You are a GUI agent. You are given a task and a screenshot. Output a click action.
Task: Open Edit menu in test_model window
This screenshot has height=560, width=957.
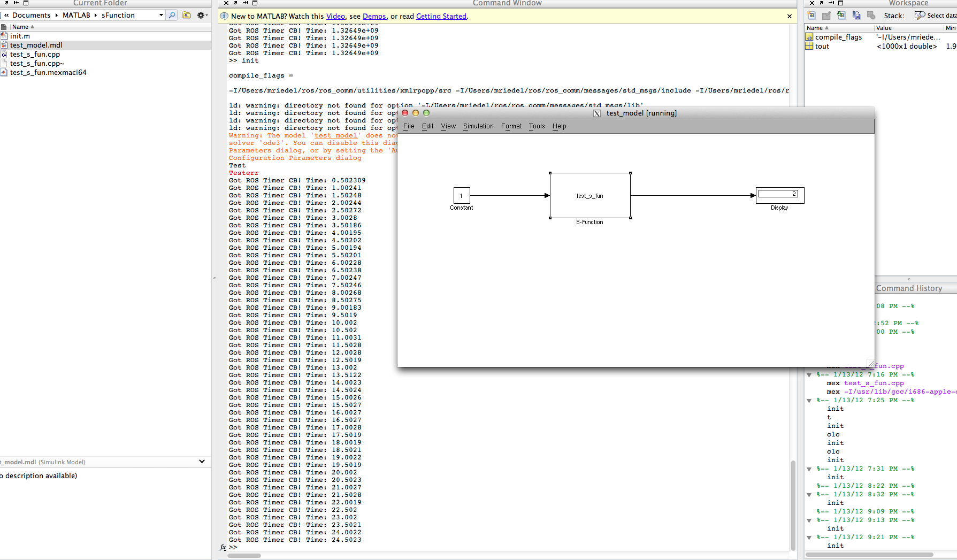click(x=427, y=126)
